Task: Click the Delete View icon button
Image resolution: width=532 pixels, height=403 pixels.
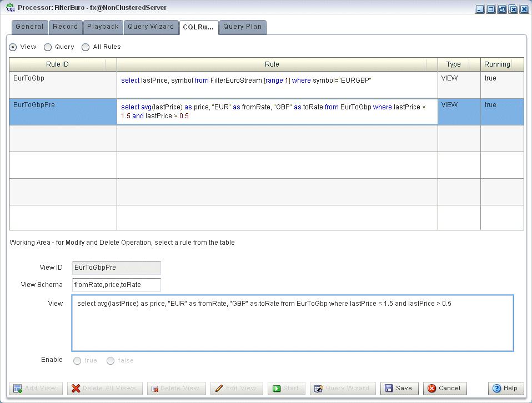Action: (155, 389)
